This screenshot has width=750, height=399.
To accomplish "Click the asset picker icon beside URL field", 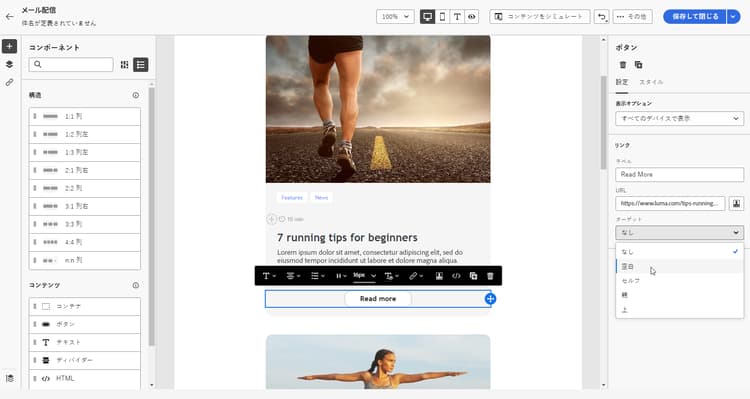I will tap(736, 203).
